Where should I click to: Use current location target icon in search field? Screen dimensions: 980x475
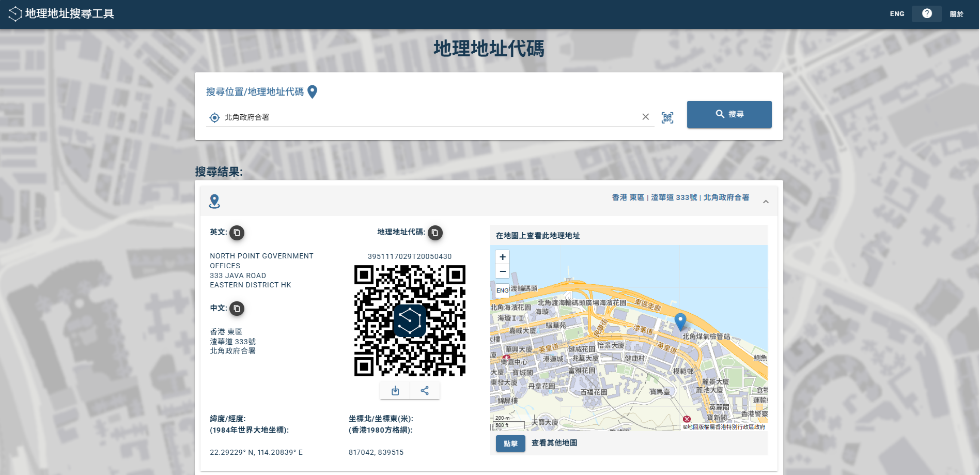pos(214,118)
